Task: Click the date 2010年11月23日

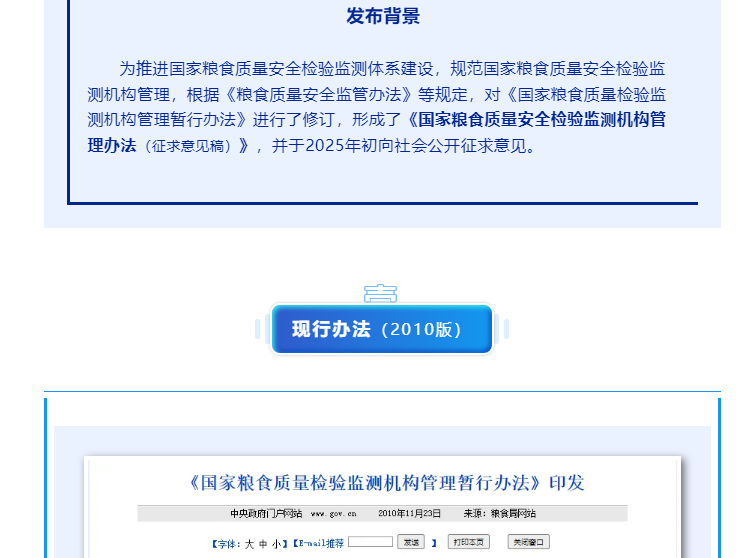Action: click(x=410, y=514)
